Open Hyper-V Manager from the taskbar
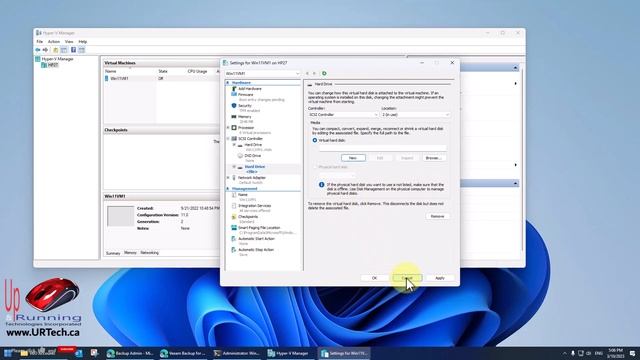Screen dimensions: 640x360 [x=289, y=353]
